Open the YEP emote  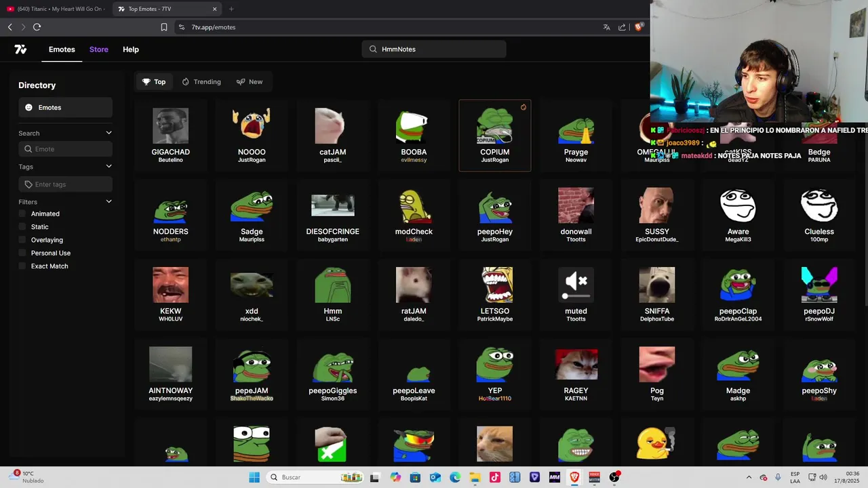[x=495, y=374]
